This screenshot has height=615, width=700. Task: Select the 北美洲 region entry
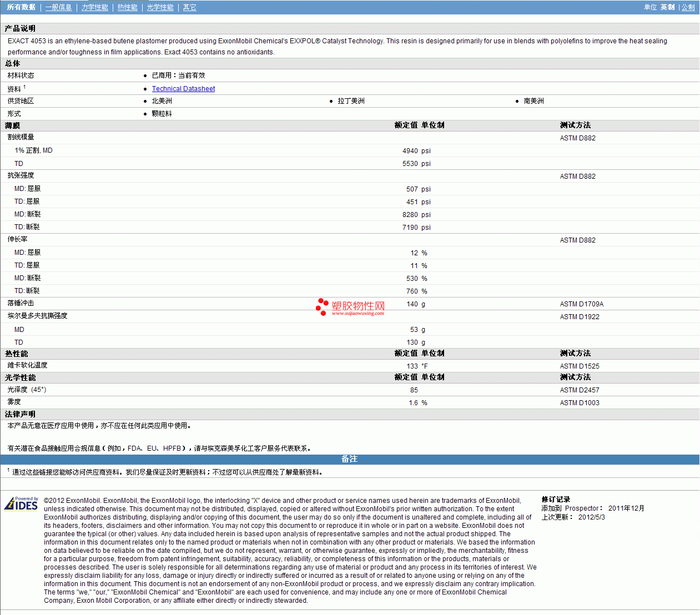tap(162, 101)
